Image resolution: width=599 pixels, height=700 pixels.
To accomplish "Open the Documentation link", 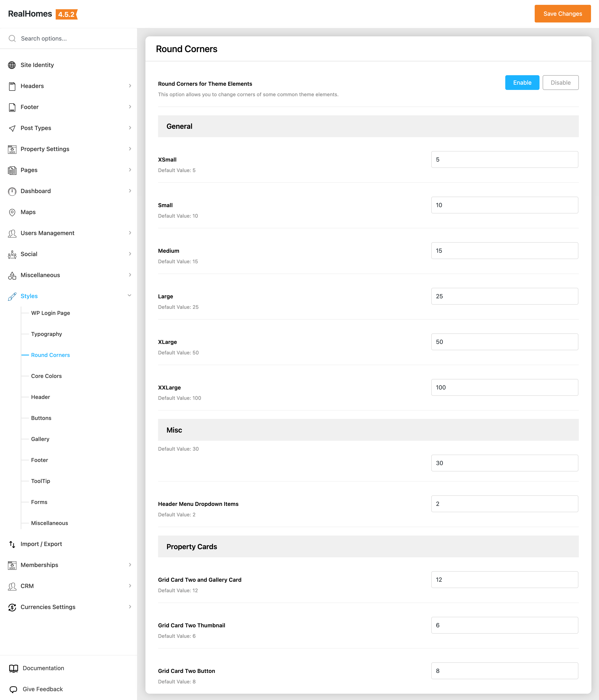I will [x=43, y=668].
